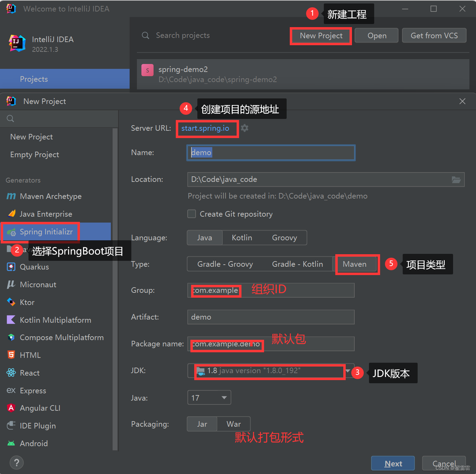Click the Micronaut mu icon
The image size is (476, 474).
point(11,284)
